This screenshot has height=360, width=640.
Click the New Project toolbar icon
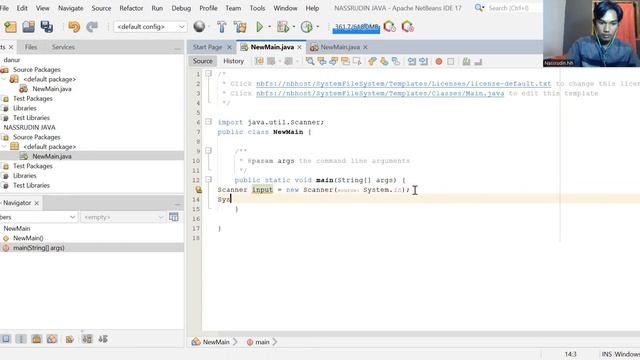click(10, 27)
